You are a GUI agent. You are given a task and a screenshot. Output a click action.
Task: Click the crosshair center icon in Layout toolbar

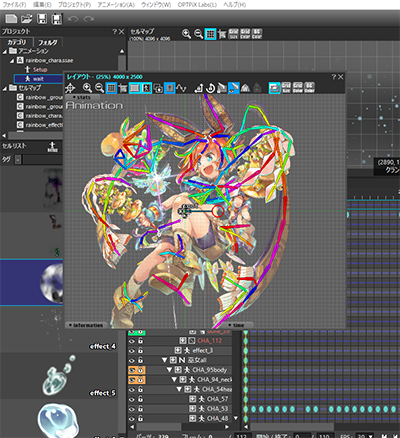(x=70, y=88)
